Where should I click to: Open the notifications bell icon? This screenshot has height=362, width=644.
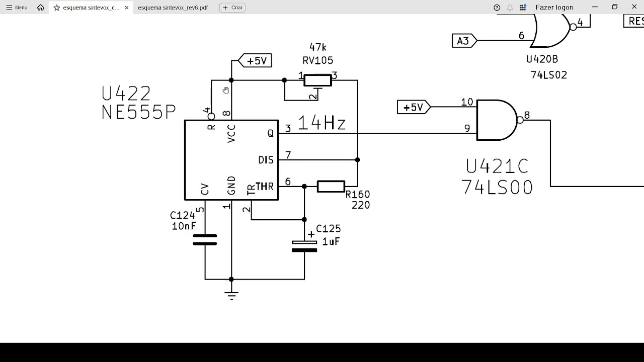510,8
